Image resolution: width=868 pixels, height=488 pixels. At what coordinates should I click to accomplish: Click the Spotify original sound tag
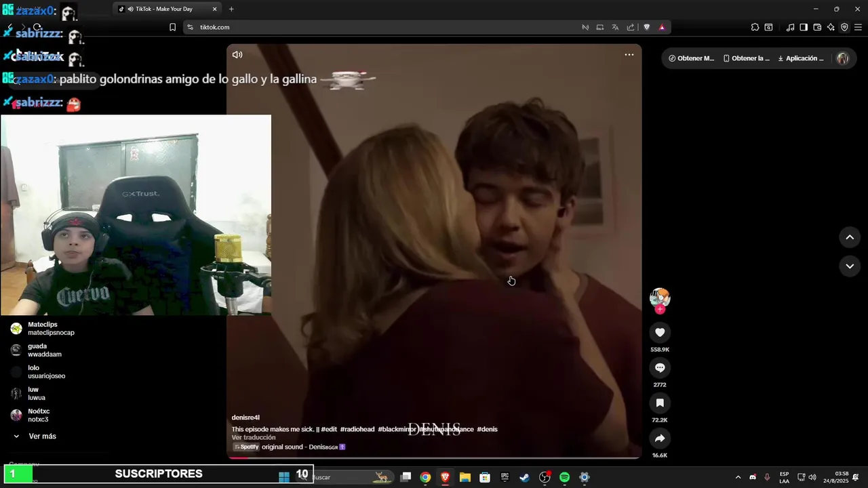click(290, 447)
